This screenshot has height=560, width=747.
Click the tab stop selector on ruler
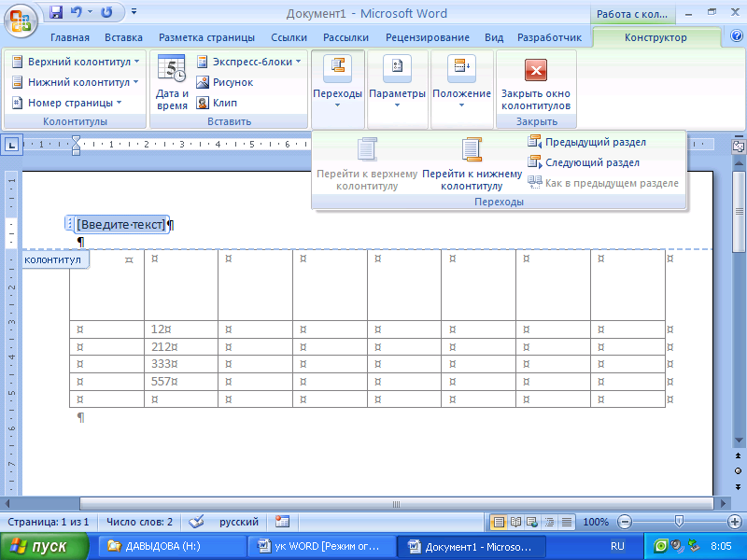click(11, 144)
